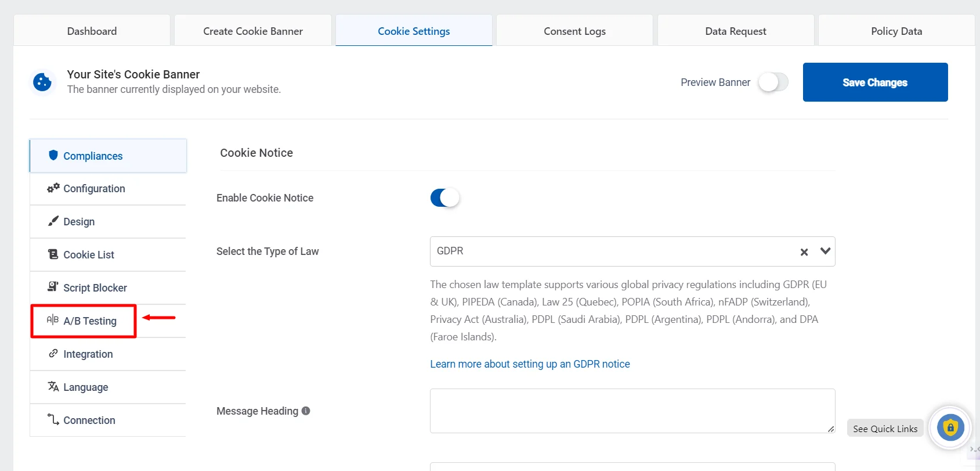980x471 pixels.
Task: Click the See Quick Links label
Action: [885, 429]
